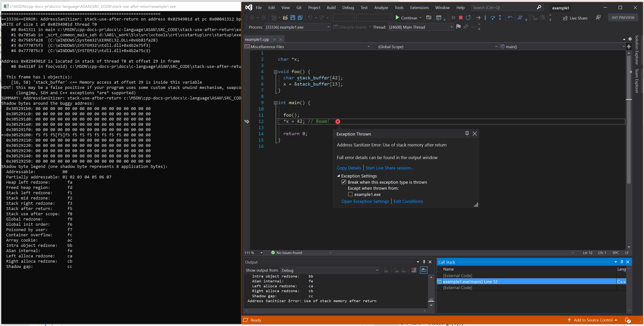Click the Copy Details link in exception dialog
Screen dimensions: 644x326
pos(349,168)
